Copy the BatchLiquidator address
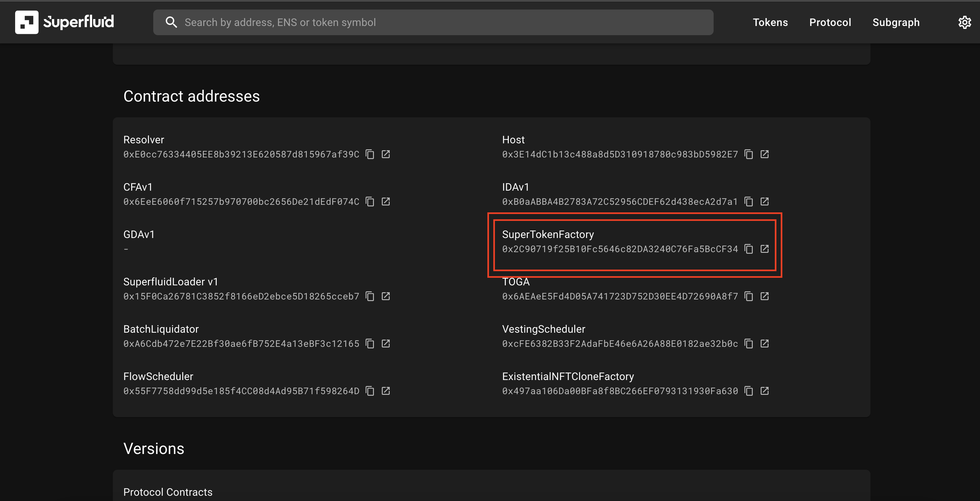 click(x=370, y=344)
